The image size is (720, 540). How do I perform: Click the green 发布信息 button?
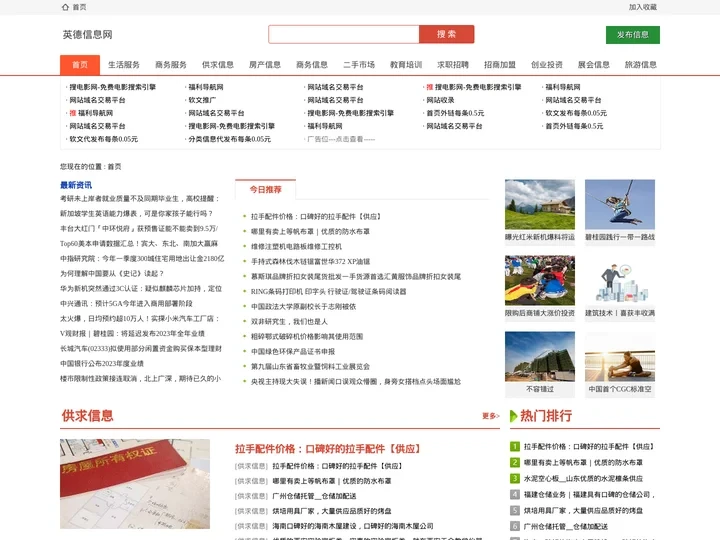pos(632,34)
